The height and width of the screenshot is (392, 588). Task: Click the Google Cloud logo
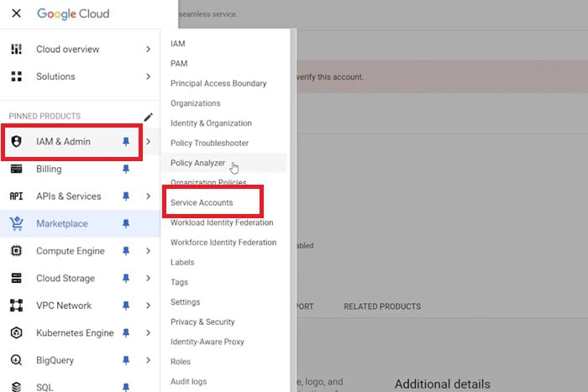73,14
